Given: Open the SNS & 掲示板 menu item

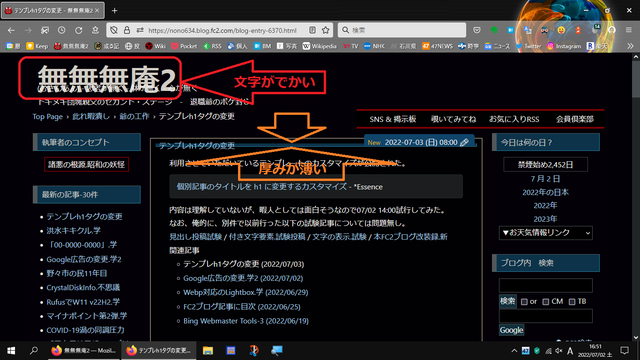Looking at the screenshot, I should pyautogui.click(x=393, y=119).
